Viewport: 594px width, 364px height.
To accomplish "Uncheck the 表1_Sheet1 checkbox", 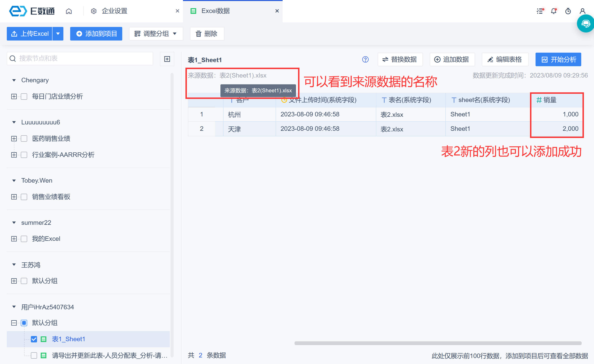I will click(34, 339).
